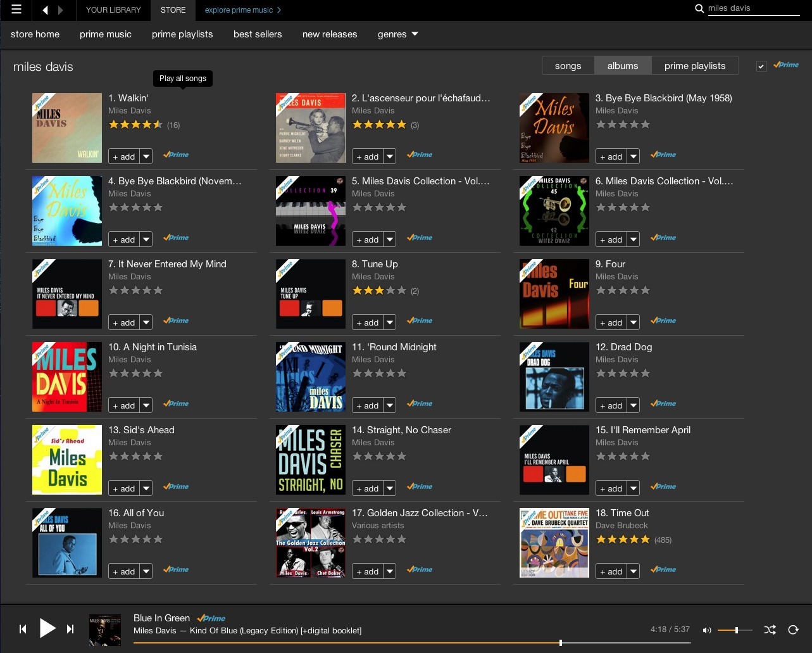812x653 pixels.
Task: Navigate back using the left arrow
Action: 44,10
